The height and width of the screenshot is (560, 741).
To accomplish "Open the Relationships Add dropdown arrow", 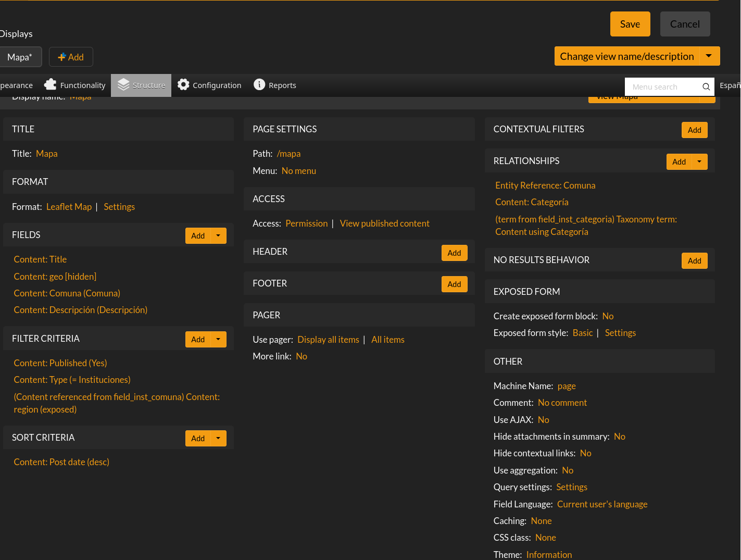I will 699,161.
